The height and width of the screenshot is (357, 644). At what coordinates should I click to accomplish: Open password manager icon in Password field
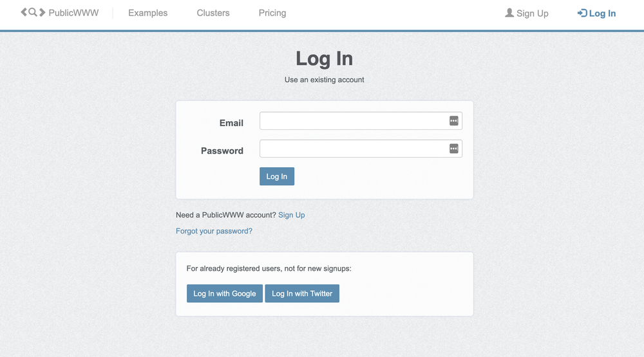click(453, 149)
